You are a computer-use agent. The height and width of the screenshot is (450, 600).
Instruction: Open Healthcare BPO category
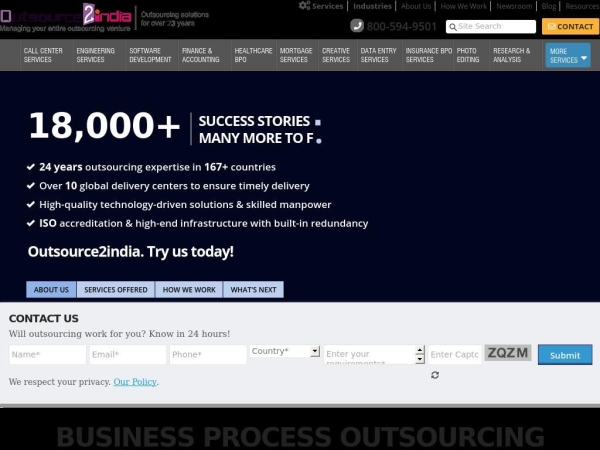[253, 55]
